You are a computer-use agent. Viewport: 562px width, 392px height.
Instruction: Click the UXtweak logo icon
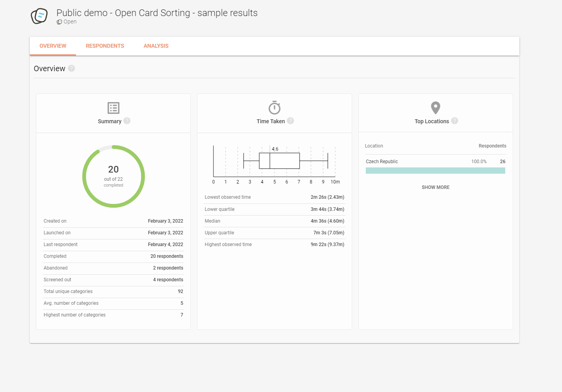point(39,16)
